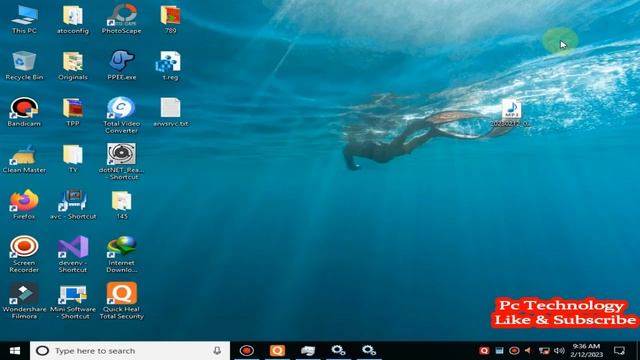640x360 pixels.
Task: Select the TY folder icon
Action: coord(73,159)
